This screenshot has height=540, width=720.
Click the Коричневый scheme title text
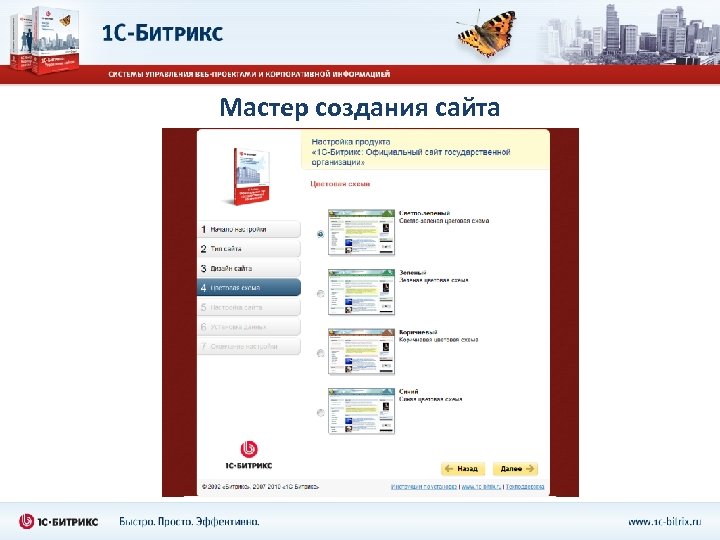coord(418,332)
